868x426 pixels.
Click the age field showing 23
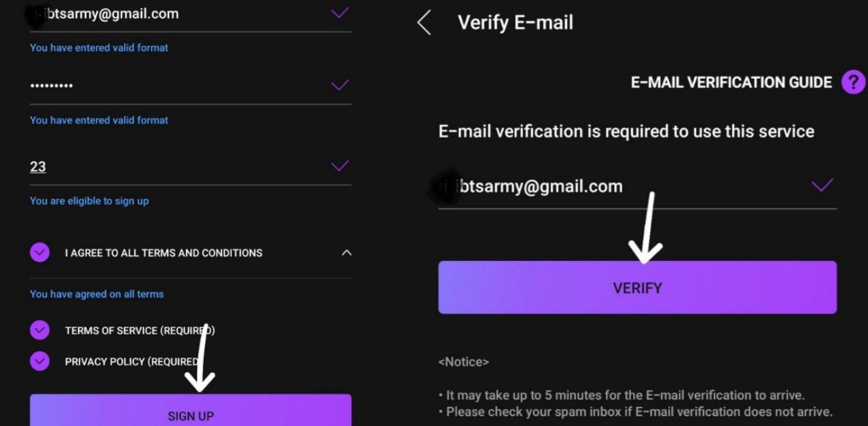[x=170, y=166]
